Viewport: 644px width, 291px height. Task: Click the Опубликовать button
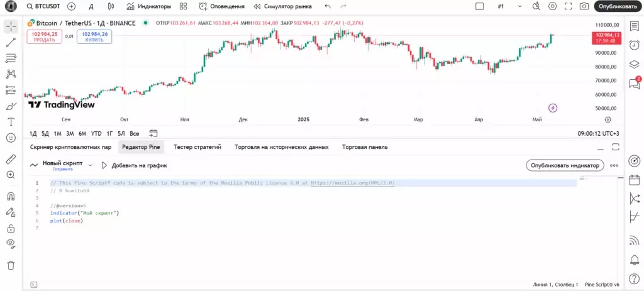click(x=618, y=6)
